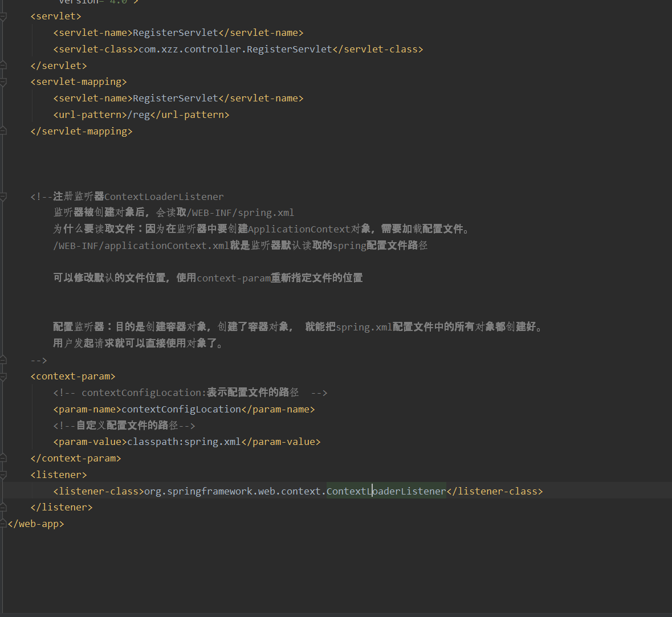Click the highlighted ContextLoaderListener class name
672x617 pixels.
pyautogui.click(x=386, y=491)
